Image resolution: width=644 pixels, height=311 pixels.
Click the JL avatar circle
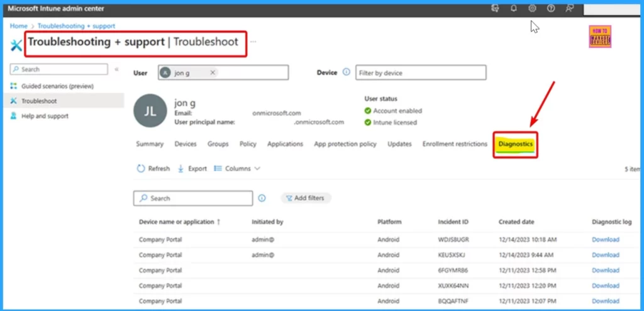(150, 111)
